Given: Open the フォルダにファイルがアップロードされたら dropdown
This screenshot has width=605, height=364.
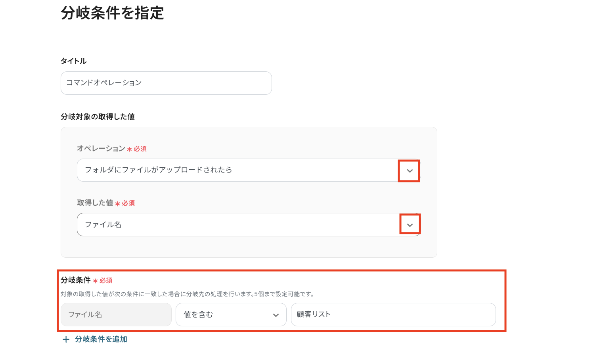Looking at the screenshot, I should coord(238,170).
